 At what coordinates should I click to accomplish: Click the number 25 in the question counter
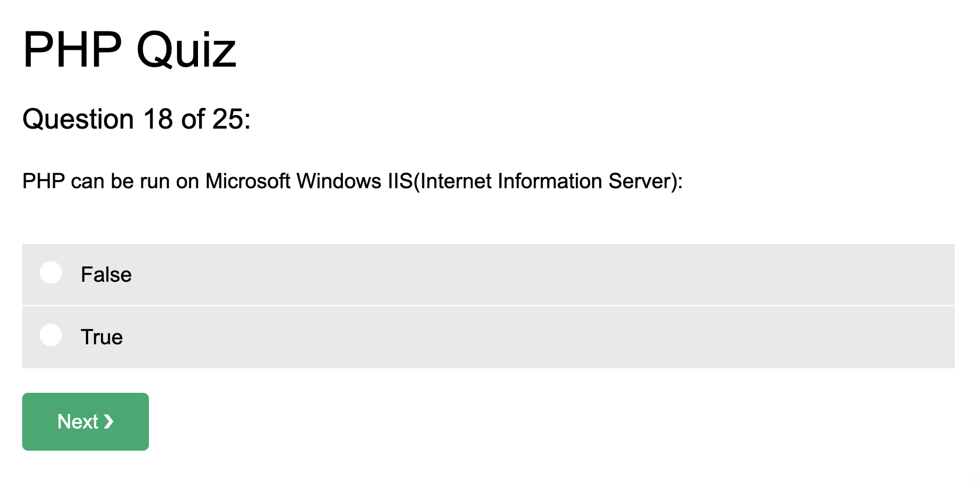point(227,119)
